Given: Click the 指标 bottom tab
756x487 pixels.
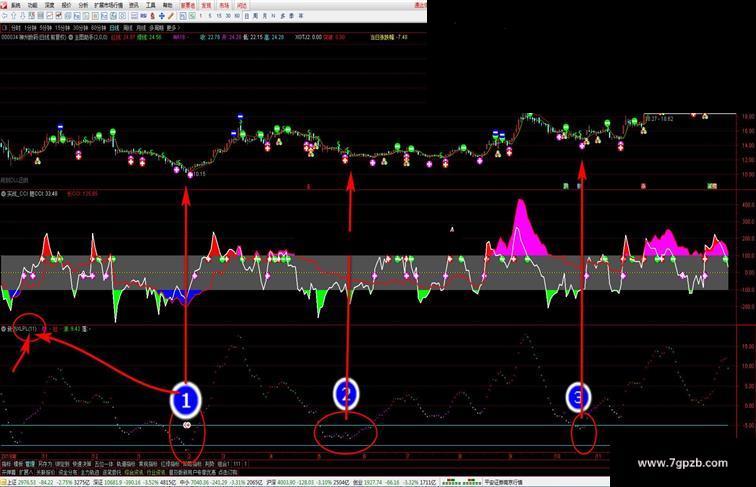Looking at the screenshot, I should [x=6, y=464].
